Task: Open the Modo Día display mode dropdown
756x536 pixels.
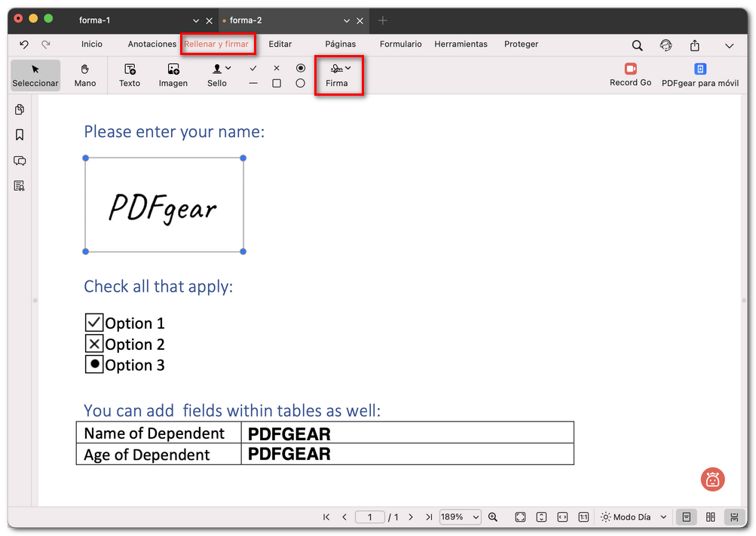Action: click(x=633, y=516)
